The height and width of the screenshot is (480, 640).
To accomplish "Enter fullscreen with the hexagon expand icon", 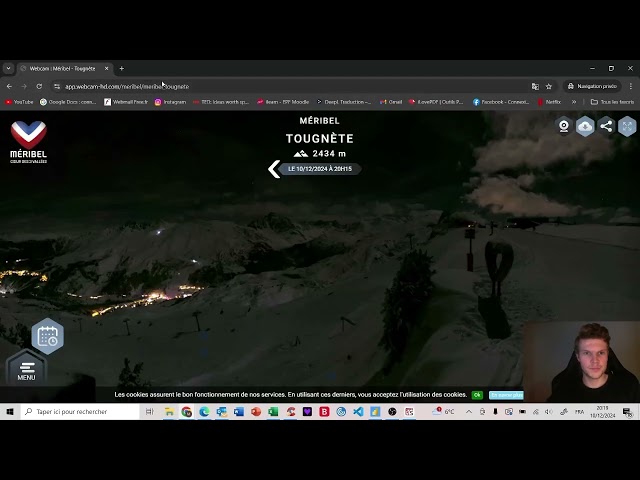I will click(627, 126).
